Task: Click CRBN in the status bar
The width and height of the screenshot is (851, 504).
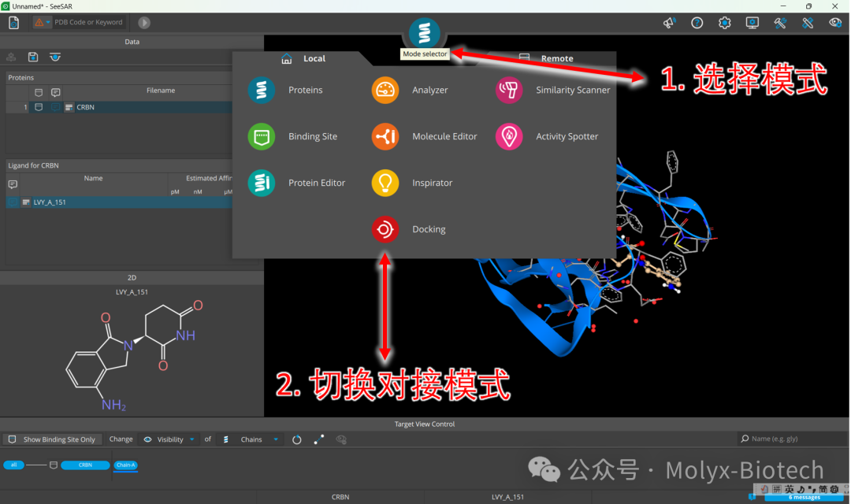Action: (340, 497)
